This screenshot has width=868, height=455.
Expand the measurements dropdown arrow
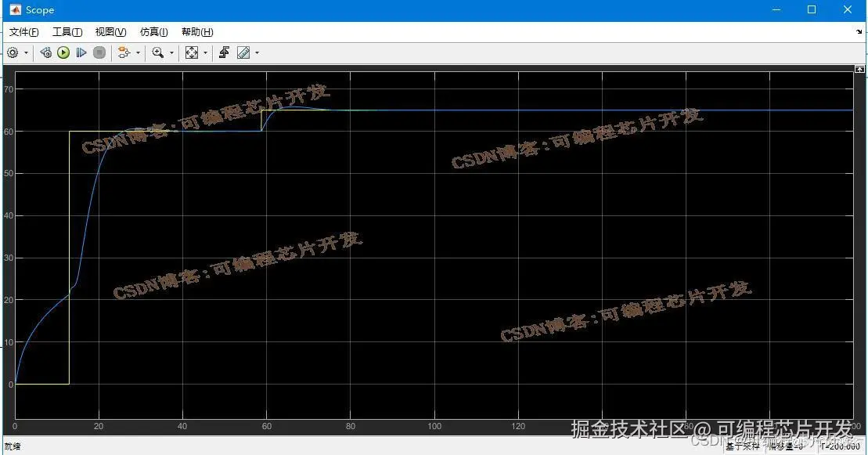point(257,53)
